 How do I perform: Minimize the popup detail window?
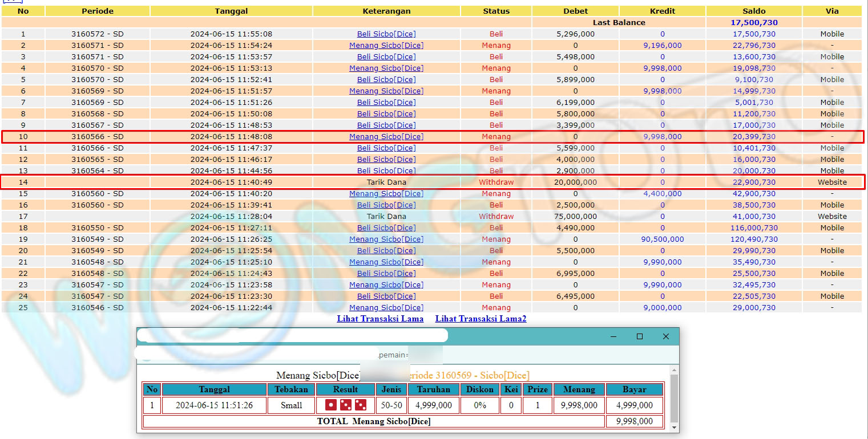(x=613, y=336)
